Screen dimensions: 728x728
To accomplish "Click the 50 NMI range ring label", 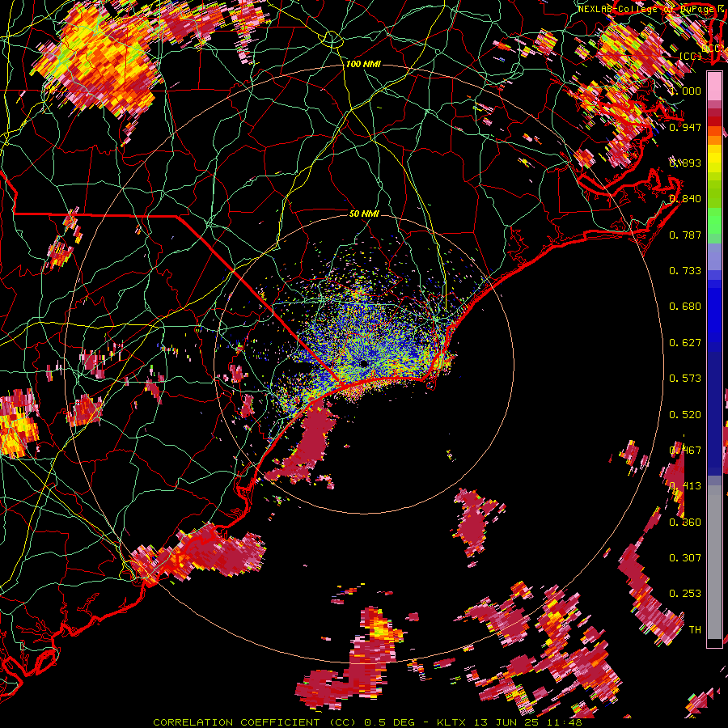I will click(x=364, y=214).
